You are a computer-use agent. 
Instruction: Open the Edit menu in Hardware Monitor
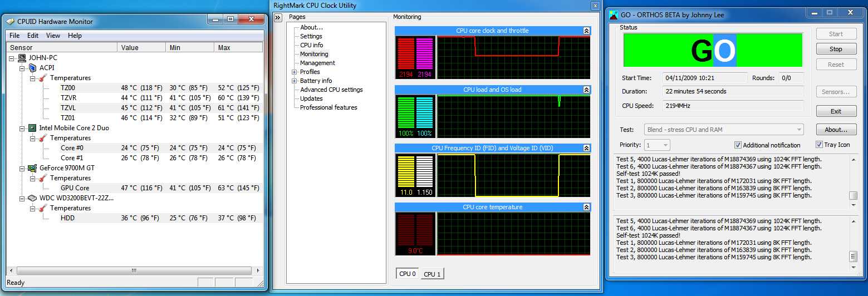point(33,36)
